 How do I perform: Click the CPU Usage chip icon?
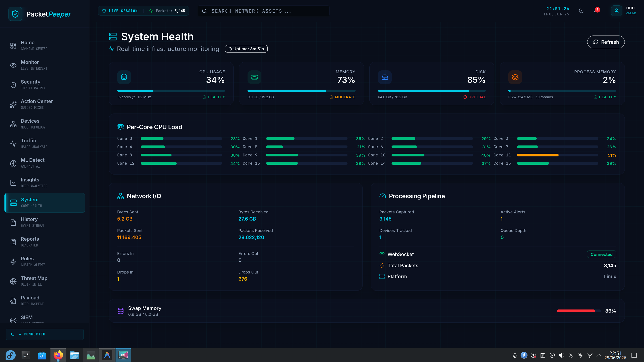tap(124, 77)
